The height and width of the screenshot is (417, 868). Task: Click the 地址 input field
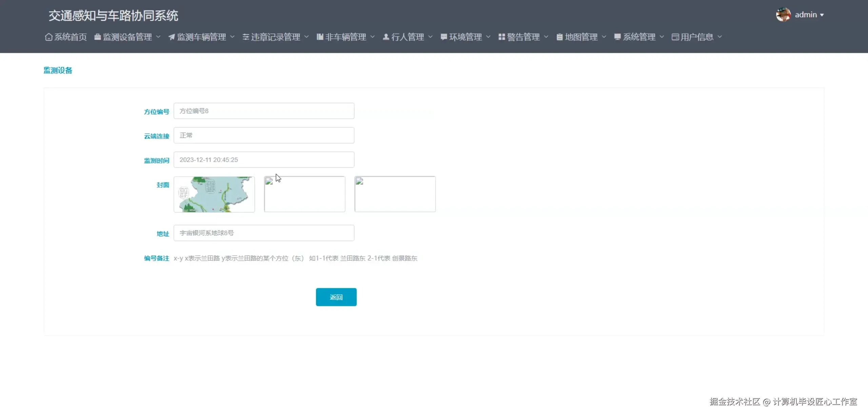[264, 233]
